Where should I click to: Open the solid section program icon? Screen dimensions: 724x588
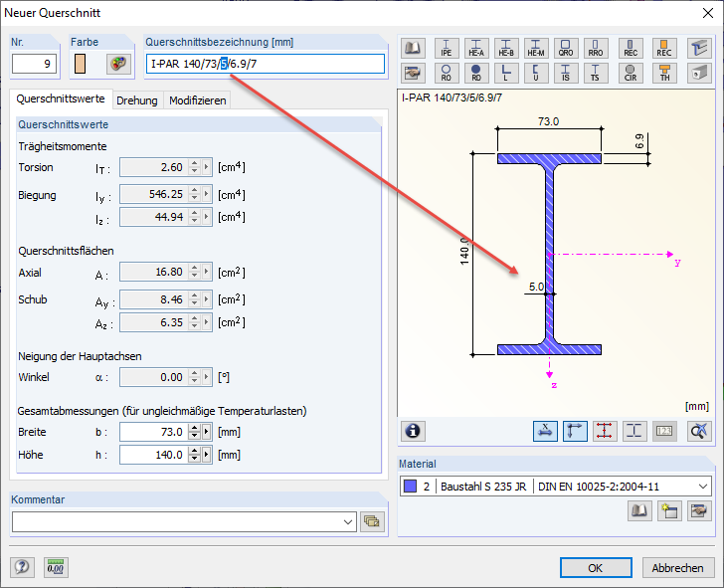coord(699,73)
